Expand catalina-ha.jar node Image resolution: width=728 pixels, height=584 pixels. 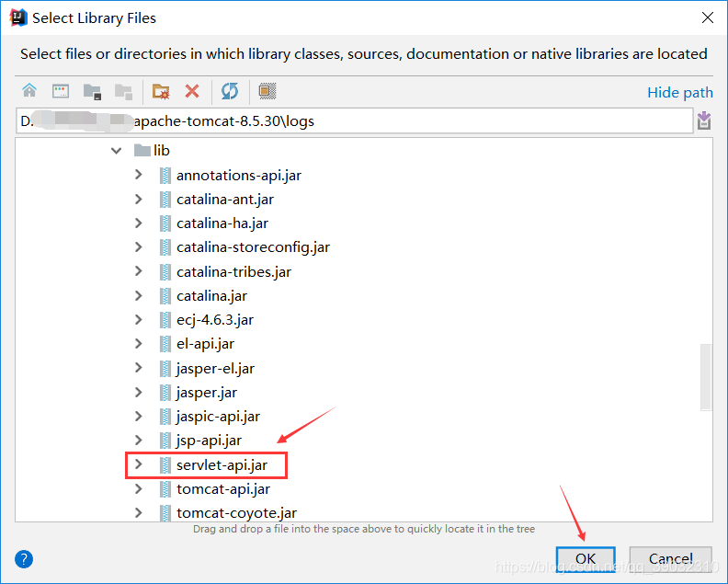(x=139, y=223)
